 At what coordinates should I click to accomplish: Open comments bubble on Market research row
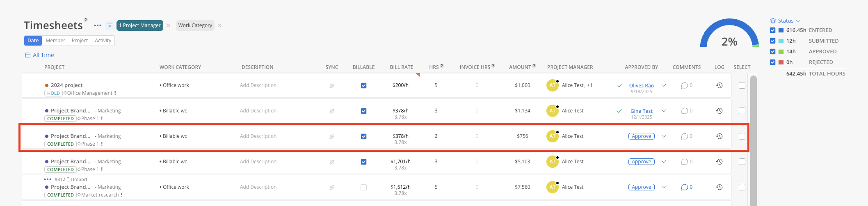click(x=684, y=187)
